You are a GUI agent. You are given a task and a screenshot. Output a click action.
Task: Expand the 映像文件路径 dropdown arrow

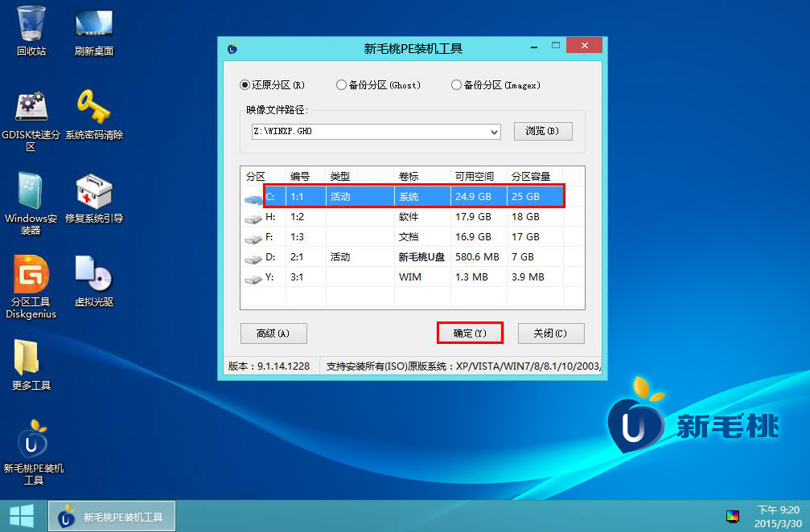click(494, 132)
